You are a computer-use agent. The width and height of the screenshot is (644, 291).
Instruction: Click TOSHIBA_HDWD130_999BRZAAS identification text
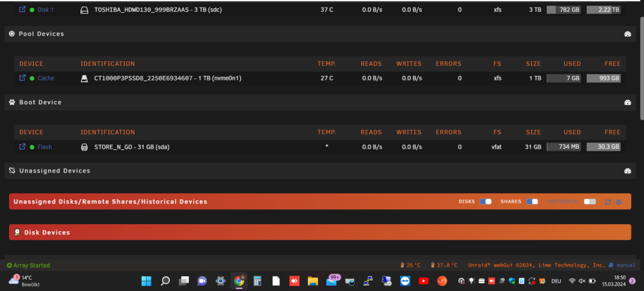158,10
